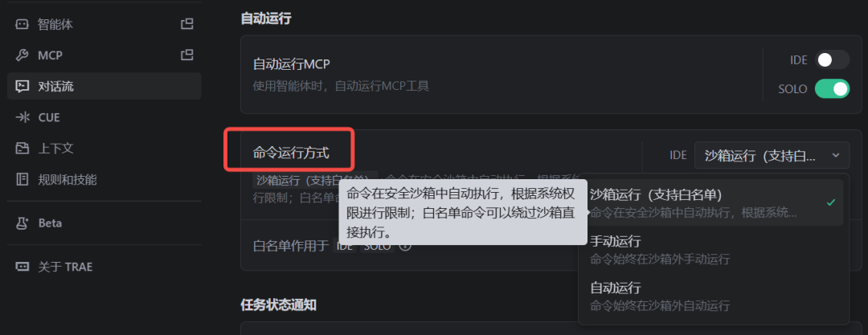Enable the IDE toggle for 自动运行MCP

(832, 59)
